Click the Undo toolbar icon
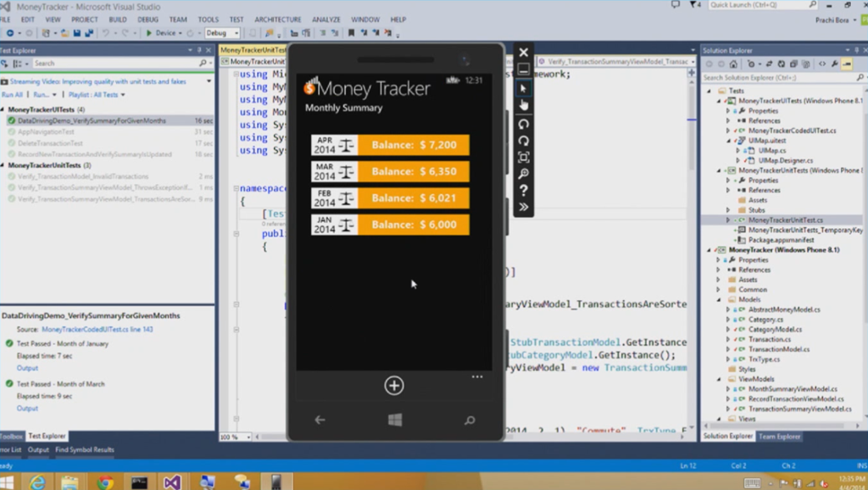The height and width of the screenshot is (490, 868). tap(105, 33)
